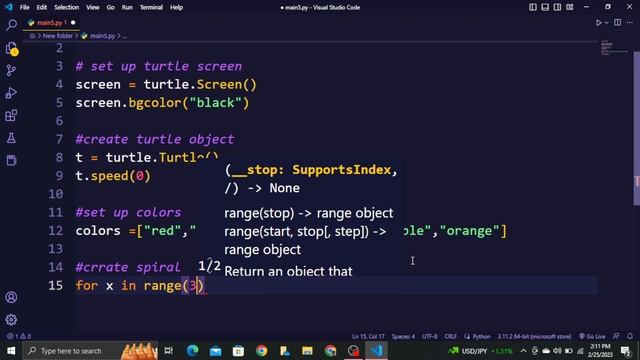Open the Extensions view
The width and height of the screenshot is (640, 360).
(11, 116)
